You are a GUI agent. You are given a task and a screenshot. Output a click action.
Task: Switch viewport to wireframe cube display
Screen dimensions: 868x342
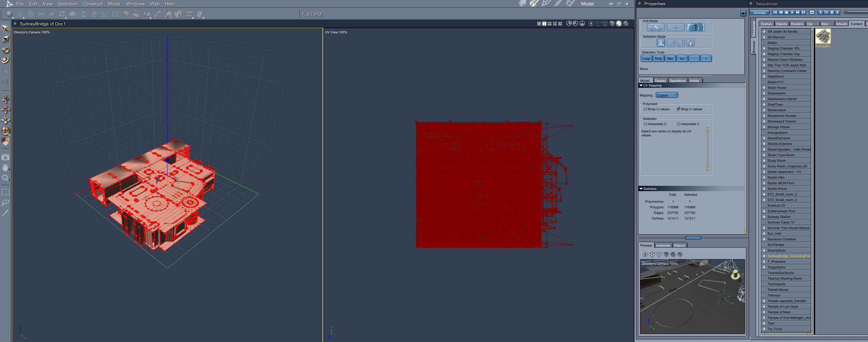pos(605,23)
